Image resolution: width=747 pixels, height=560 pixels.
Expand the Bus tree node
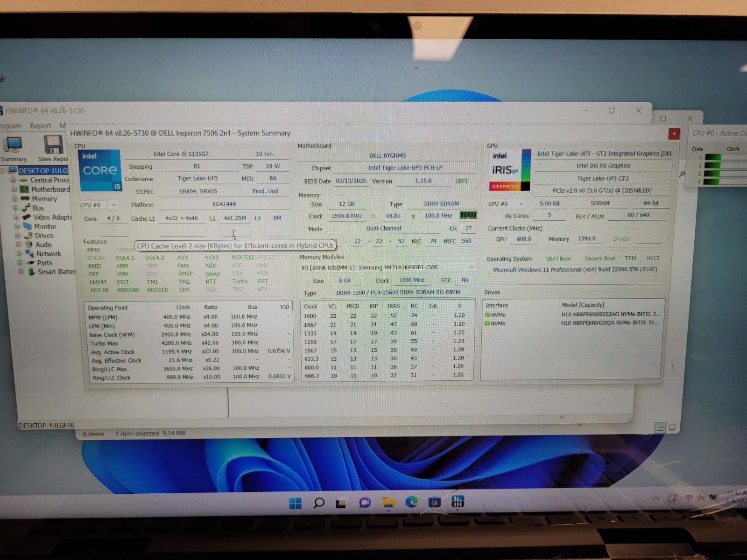click(15, 208)
